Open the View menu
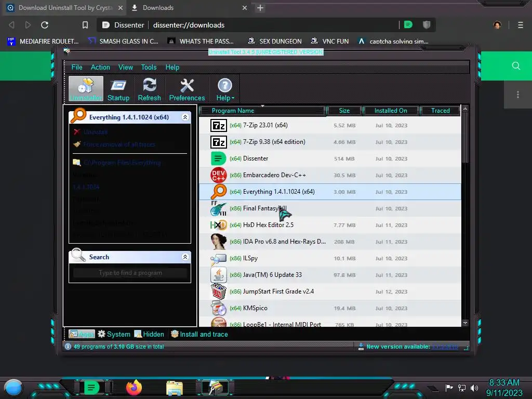Screen dimensions: 532x399 pyautogui.click(x=126, y=67)
